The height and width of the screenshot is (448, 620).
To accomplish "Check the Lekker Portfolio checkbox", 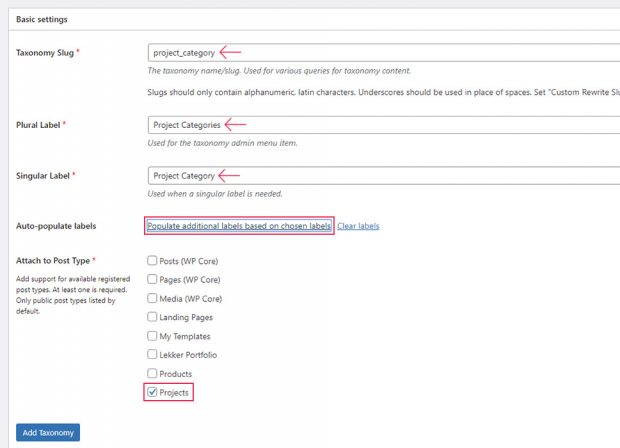I will click(152, 355).
